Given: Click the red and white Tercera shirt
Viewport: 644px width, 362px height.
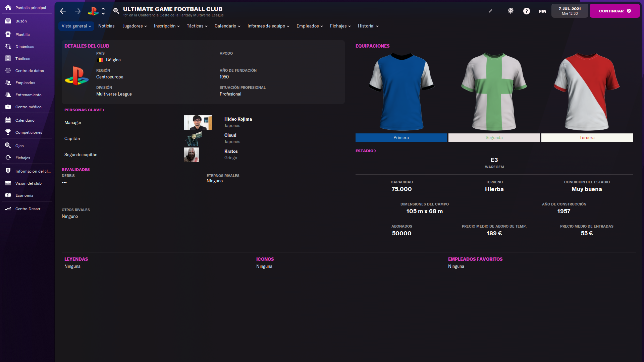Looking at the screenshot, I should click(587, 92).
